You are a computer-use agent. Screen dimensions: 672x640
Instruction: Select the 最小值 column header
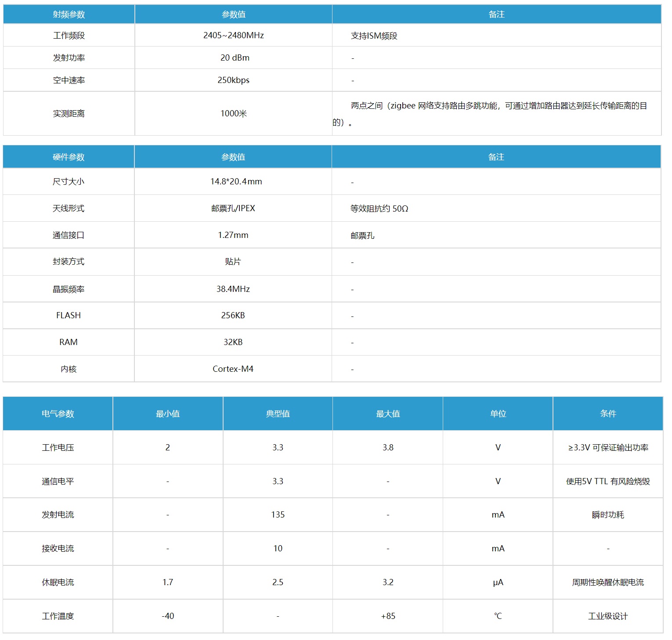168,414
